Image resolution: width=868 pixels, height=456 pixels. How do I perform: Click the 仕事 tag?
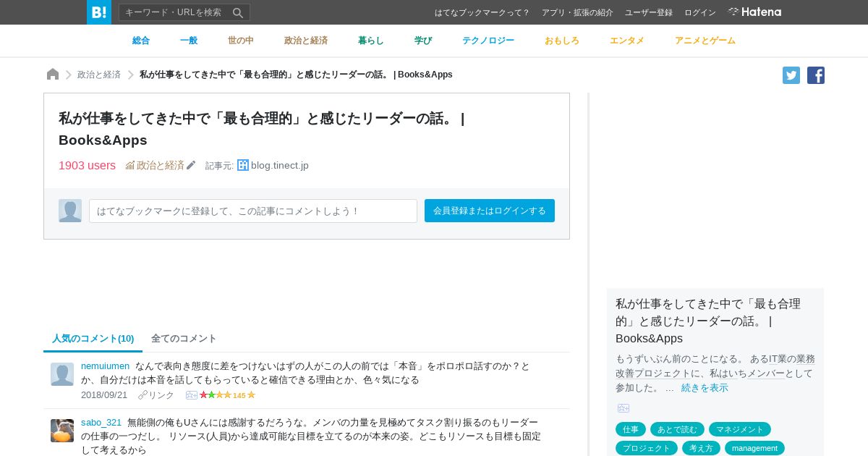tap(631, 429)
